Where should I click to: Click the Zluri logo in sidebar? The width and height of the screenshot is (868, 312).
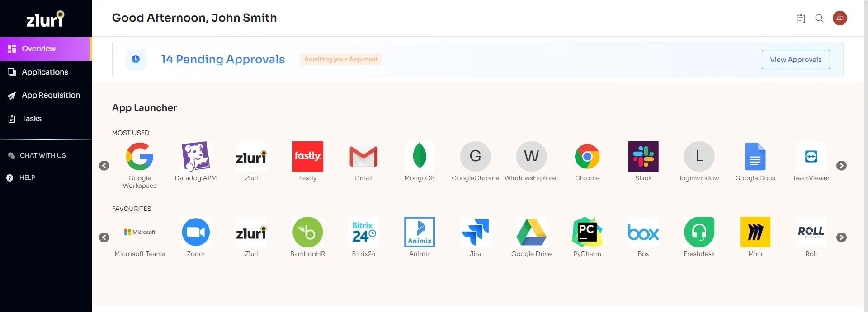click(x=45, y=19)
